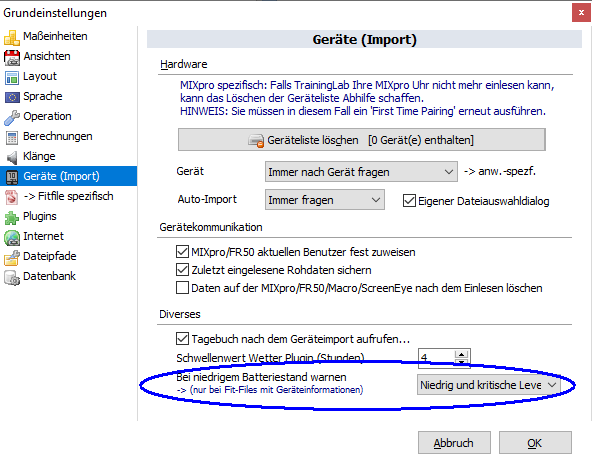The image size is (592, 462).
Task: Close the Grundeinstellungen dialog
Action: pyautogui.click(x=581, y=13)
